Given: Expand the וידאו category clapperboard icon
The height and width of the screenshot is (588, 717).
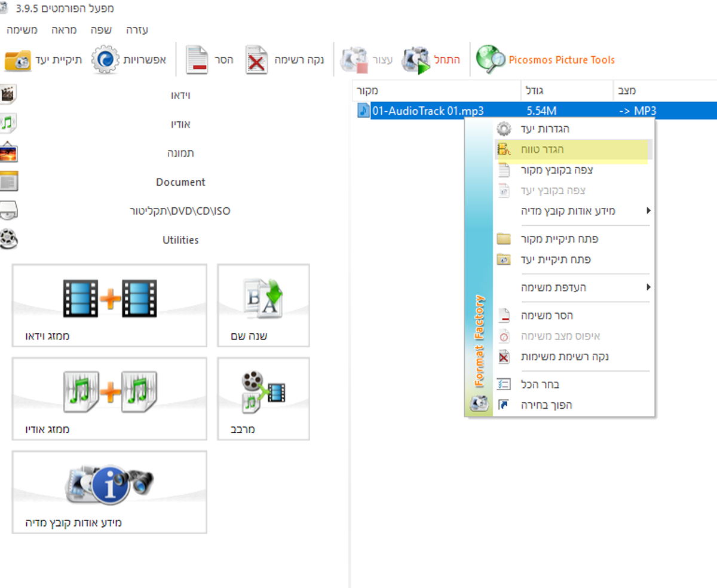Looking at the screenshot, I should 8,94.
